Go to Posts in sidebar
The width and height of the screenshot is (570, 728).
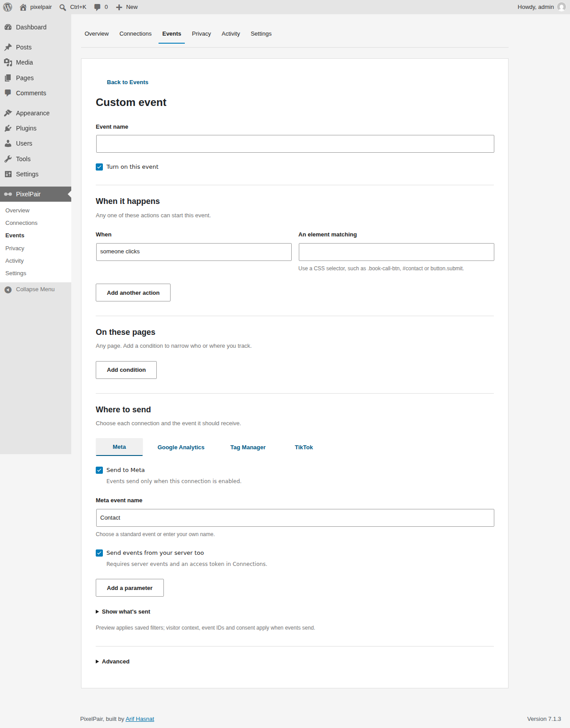[36, 47]
